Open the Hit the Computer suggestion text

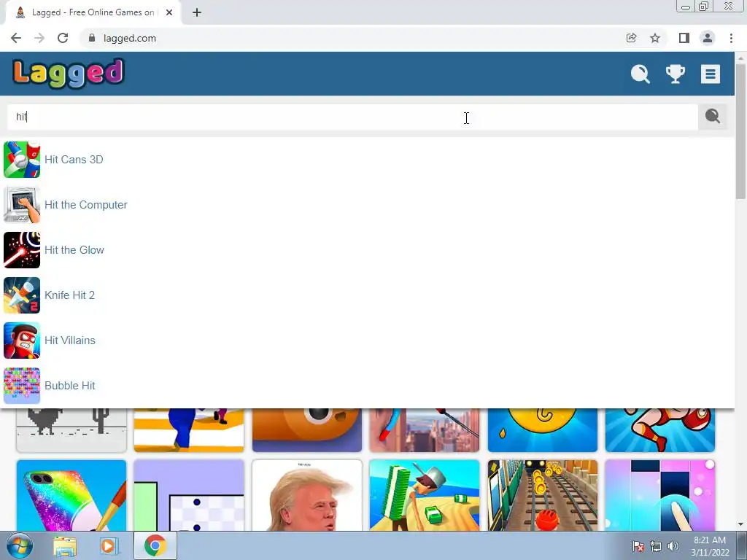click(86, 205)
